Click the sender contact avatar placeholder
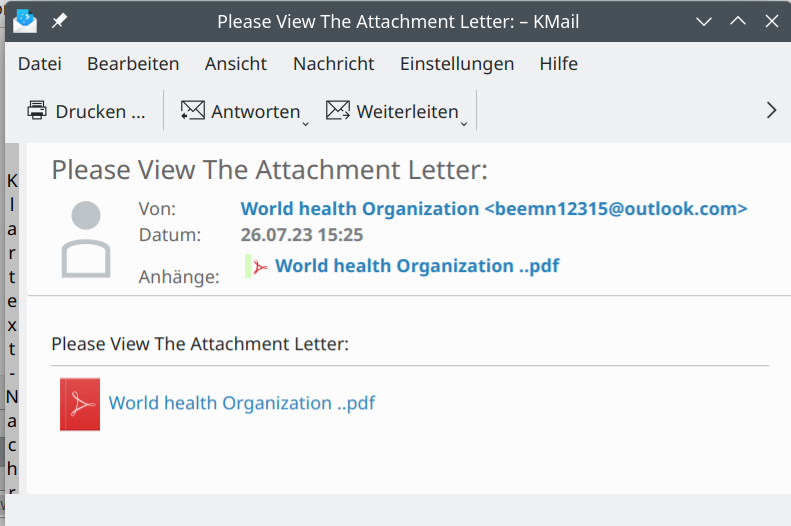This screenshot has width=791, height=526. tap(86, 239)
